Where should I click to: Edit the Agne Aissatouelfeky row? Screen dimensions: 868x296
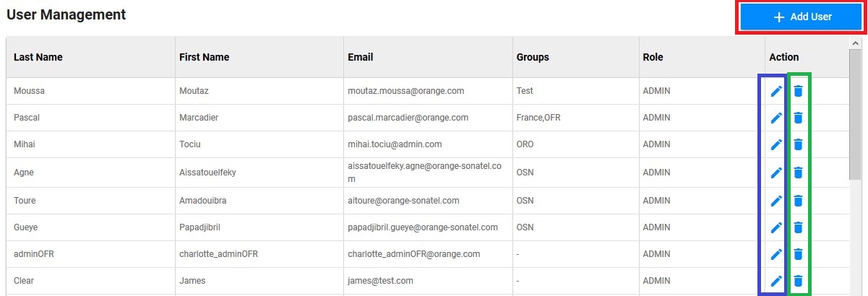(x=776, y=173)
